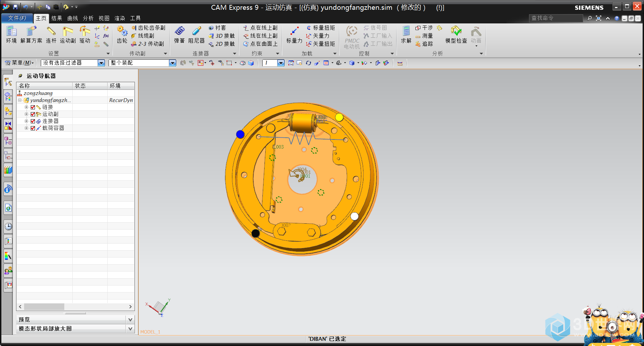The width and height of the screenshot is (644, 346).
Task: Click the 查找命令 command search field
Action: click(x=556, y=18)
